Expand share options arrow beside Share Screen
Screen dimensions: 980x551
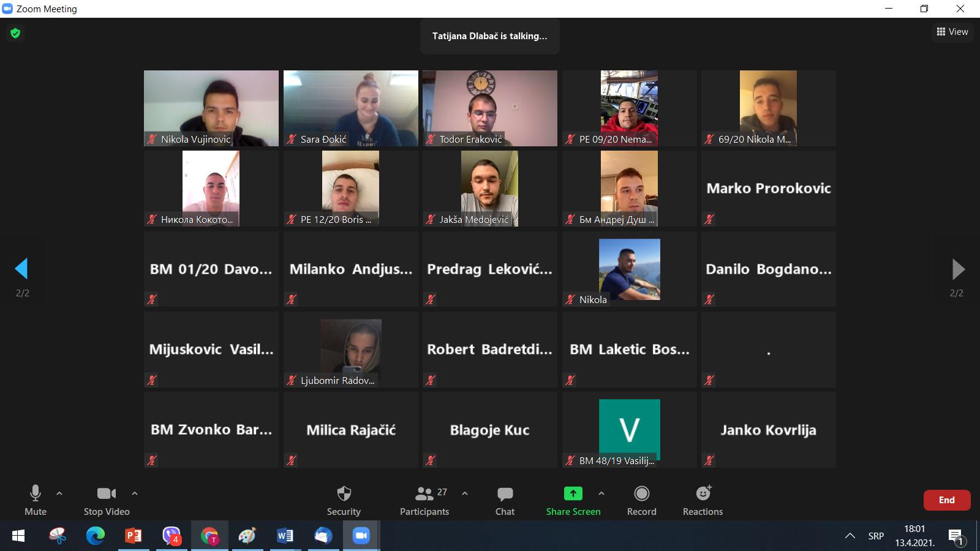point(601,493)
